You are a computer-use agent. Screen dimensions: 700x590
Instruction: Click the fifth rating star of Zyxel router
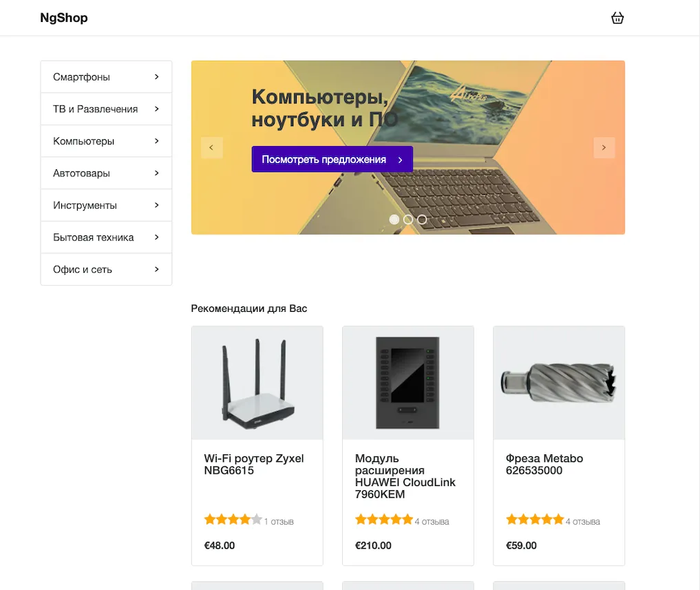pyautogui.click(x=257, y=520)
